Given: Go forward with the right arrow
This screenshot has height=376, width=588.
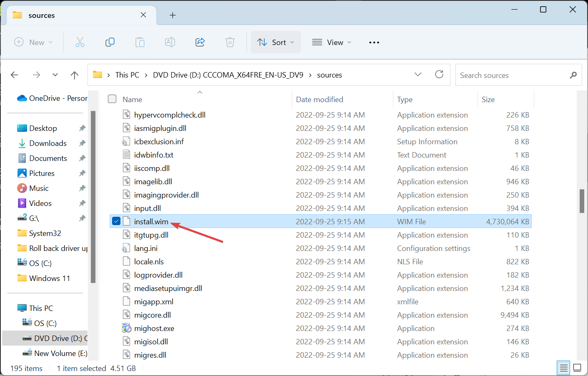Looking at the screenshot, I should pyautogui.click(x=37, y=75).
